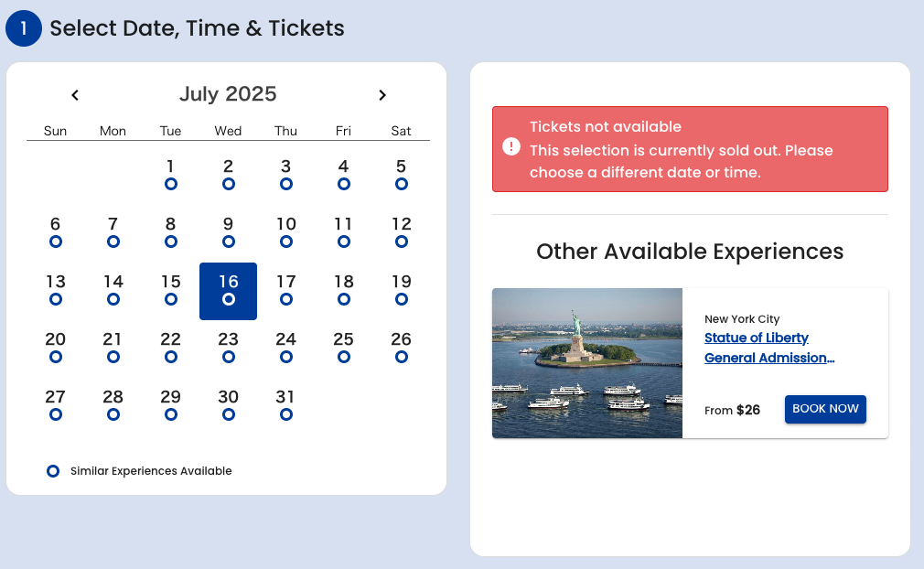The width and height of the screenshot is (924, 569).
Task: Click the legend circle for Similar Experiences
Action: point(53,471)
